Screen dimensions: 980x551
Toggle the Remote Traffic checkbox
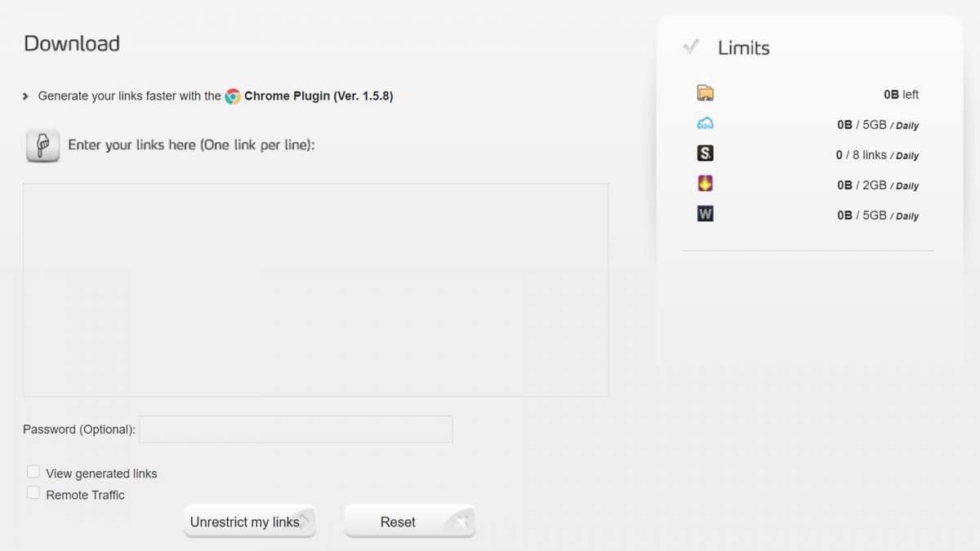click(x=33, y=493)
